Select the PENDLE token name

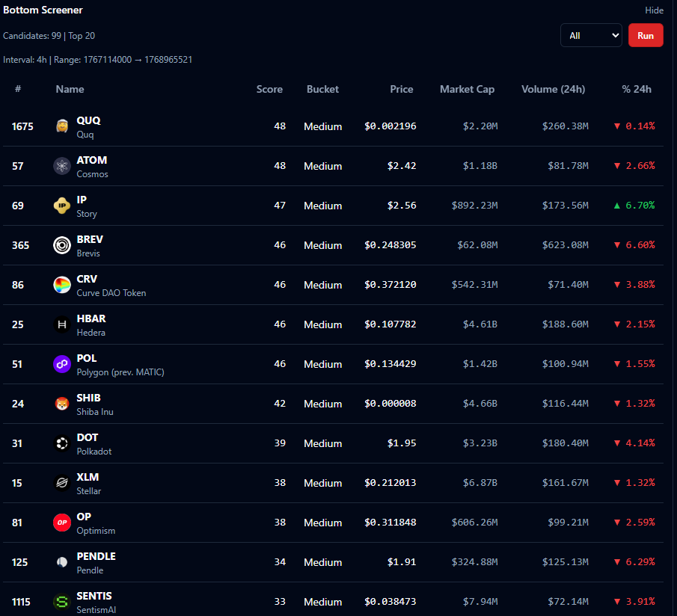(x=96, y=557)
